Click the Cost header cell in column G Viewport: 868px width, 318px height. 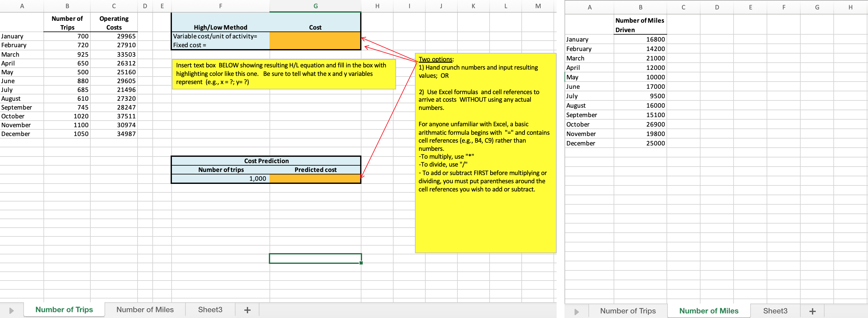pos(315,23)
